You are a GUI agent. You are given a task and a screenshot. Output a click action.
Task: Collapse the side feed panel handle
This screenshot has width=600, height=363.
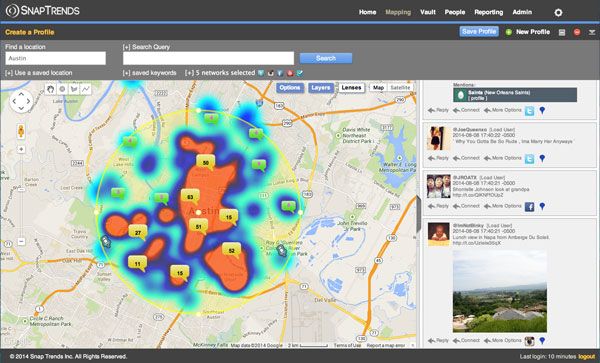pos(419,214)
